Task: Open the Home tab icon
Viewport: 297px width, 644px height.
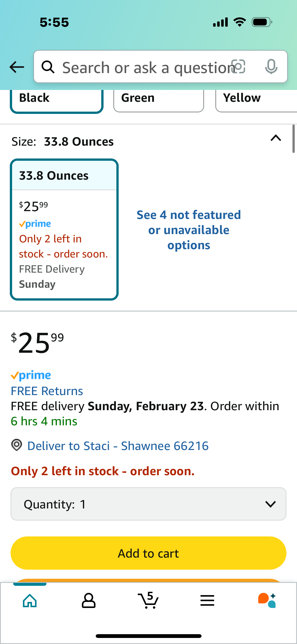Action: tap(30, 601)
